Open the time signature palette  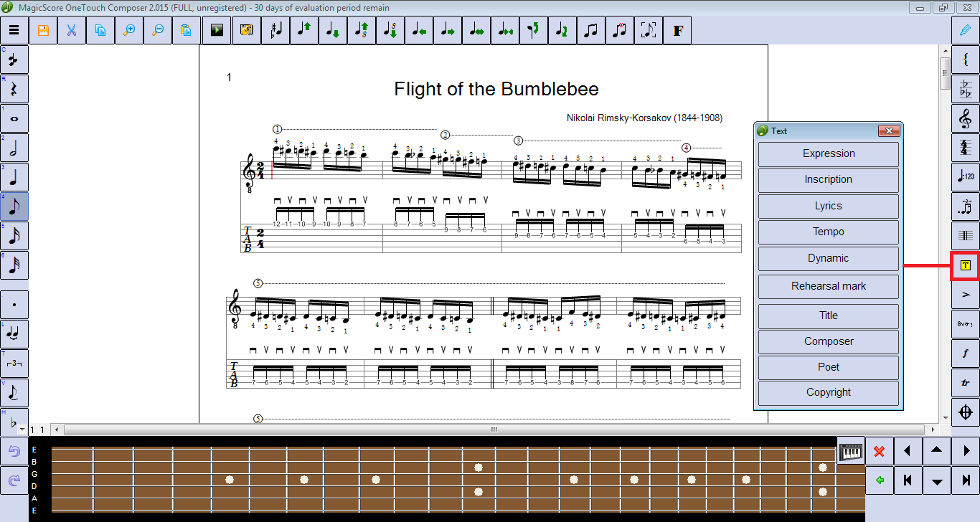tap(966, 148)
